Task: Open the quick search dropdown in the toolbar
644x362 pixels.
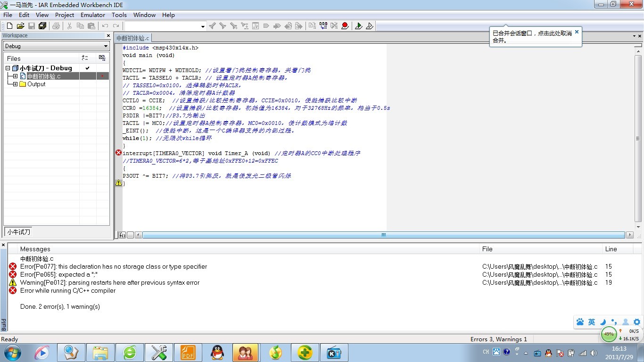Action: (x=203, y=26)
